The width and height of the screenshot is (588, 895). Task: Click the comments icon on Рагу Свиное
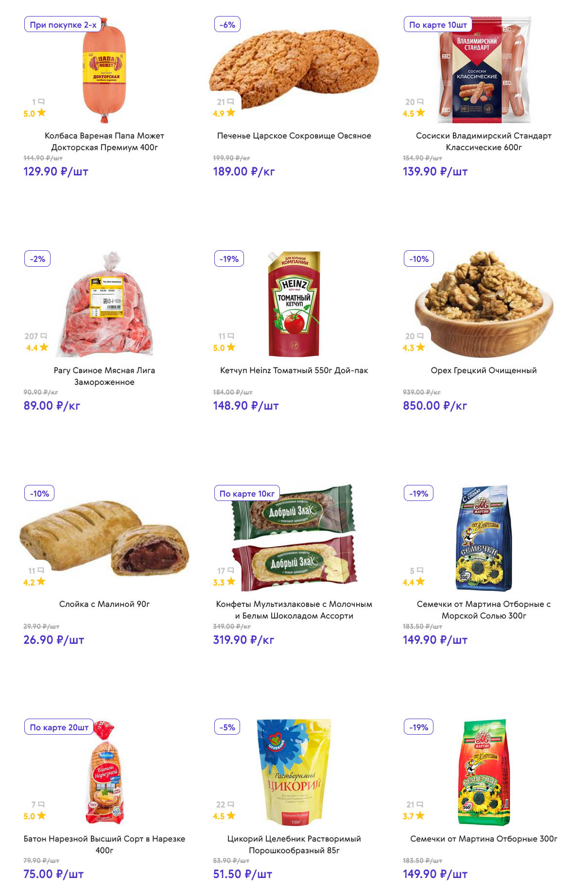44,336
